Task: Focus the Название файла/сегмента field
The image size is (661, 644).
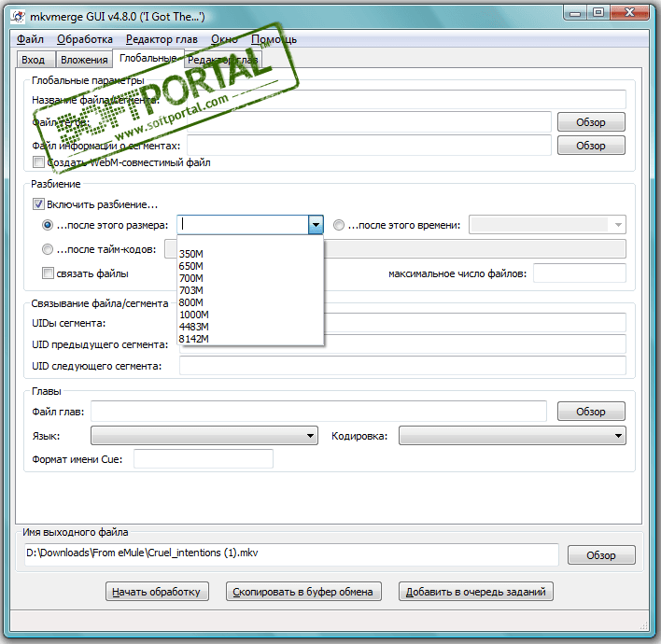Action: (406, 100)
